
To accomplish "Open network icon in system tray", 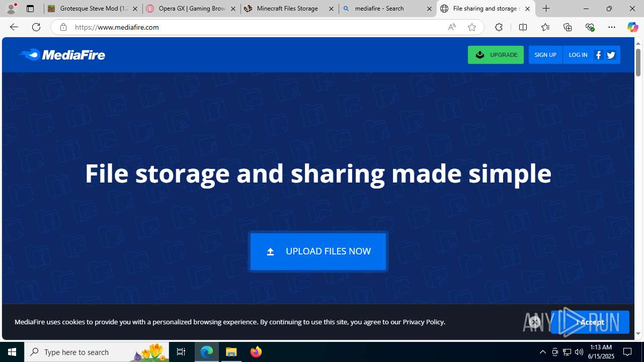I will coord(567,352).
